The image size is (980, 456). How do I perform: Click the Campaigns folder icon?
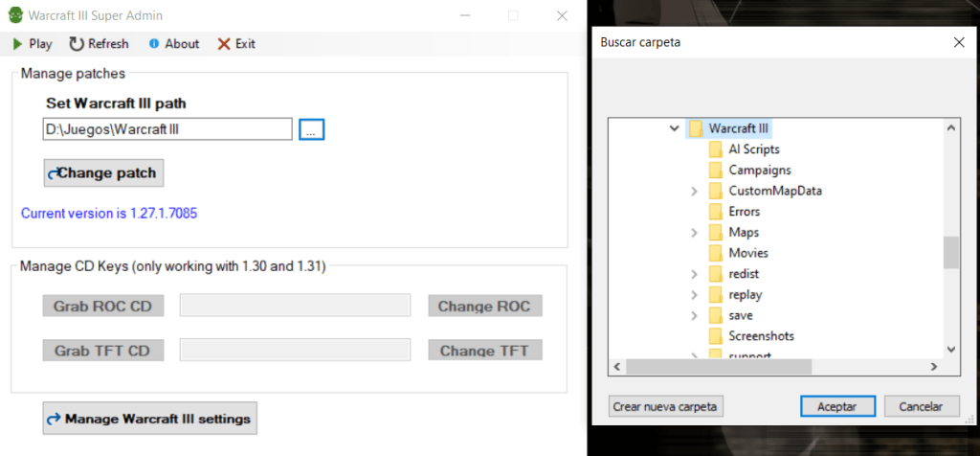[x=716, y=171]
